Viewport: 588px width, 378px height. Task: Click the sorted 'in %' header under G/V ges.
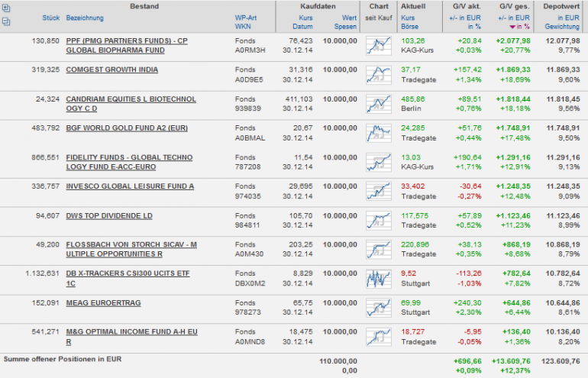point(520,27)
